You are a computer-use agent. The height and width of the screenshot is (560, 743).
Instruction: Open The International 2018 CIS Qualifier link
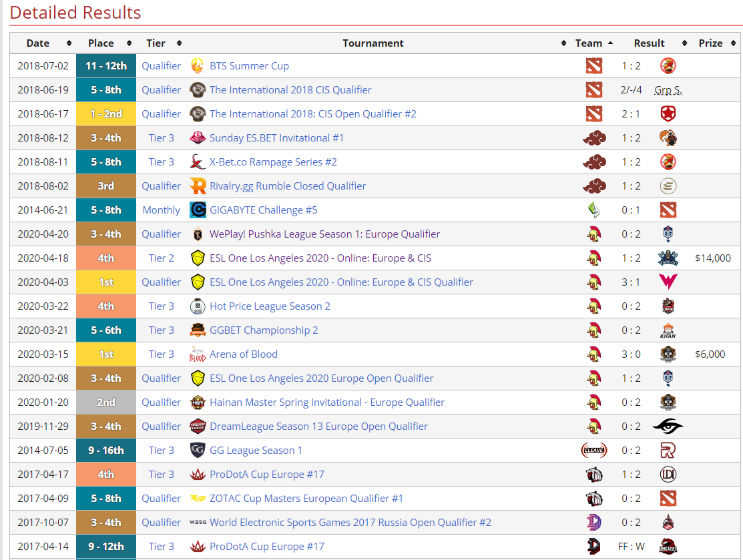[x=290, y=90]
